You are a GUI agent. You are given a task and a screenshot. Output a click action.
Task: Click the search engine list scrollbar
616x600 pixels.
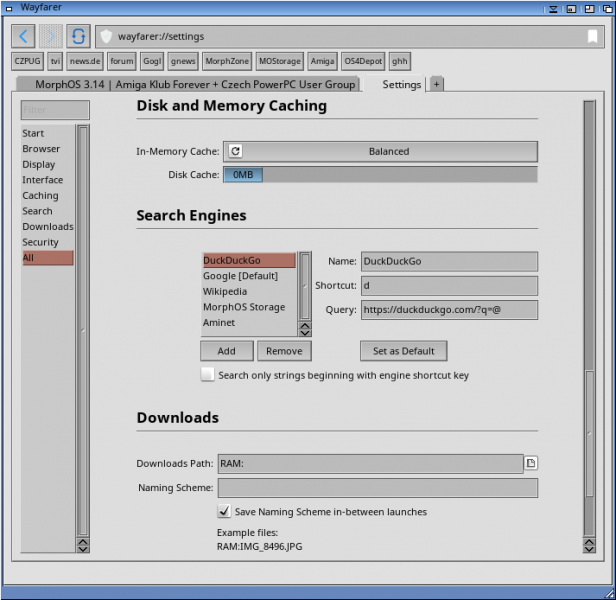(305, 286)
